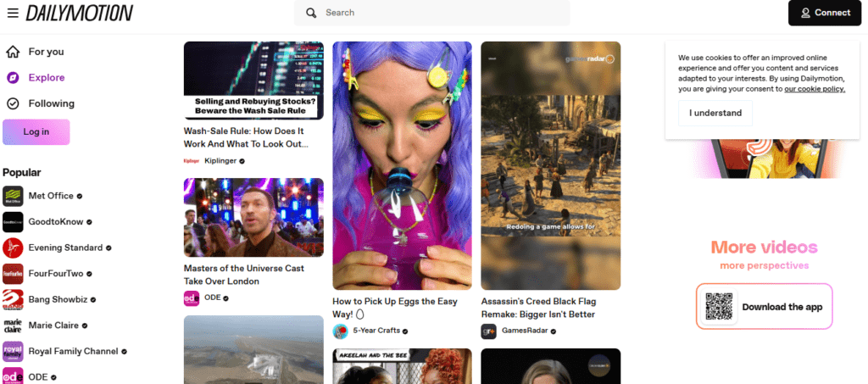Open the GamesRadar channel name

pos(525,331)
